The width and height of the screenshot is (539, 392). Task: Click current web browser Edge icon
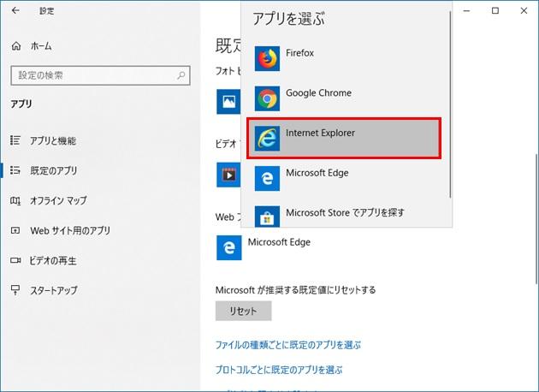pos(229,247)
